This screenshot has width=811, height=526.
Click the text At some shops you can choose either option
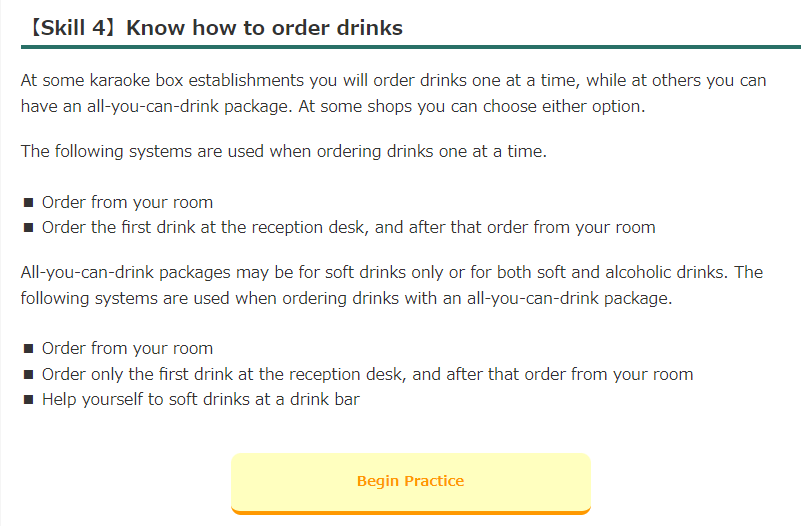click(x=472, y=106)
